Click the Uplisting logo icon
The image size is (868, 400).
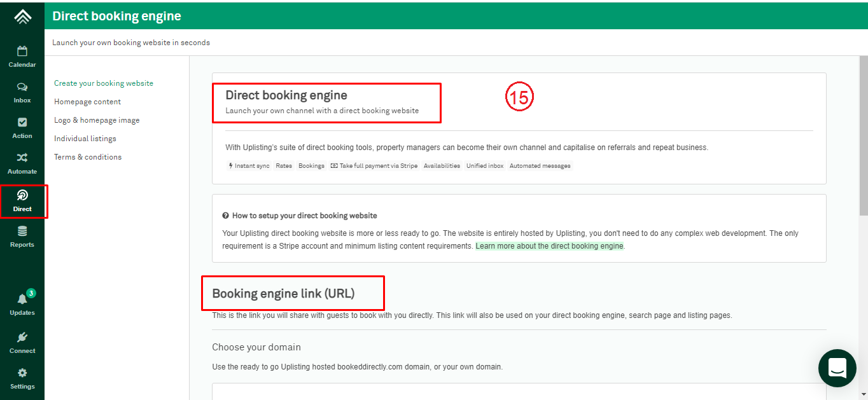pyautogui.click(x=22, y=17)
